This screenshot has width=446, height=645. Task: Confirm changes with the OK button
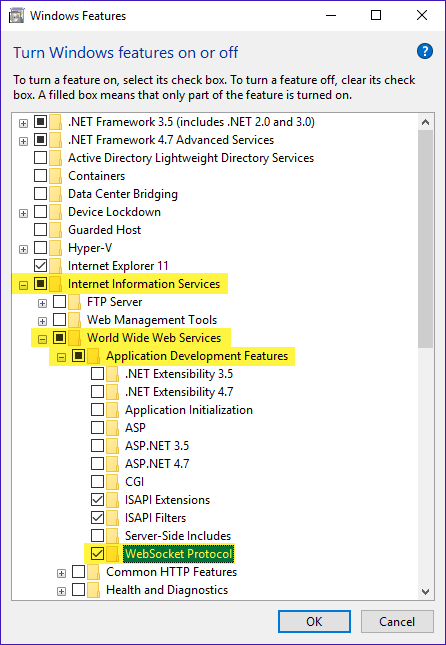[x=314, y=621]
